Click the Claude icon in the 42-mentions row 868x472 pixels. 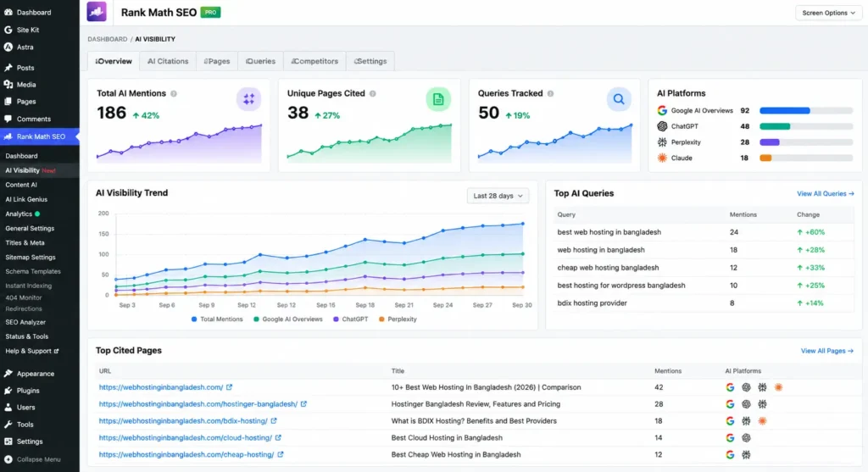pyautogui.click(x=778, y=387)
